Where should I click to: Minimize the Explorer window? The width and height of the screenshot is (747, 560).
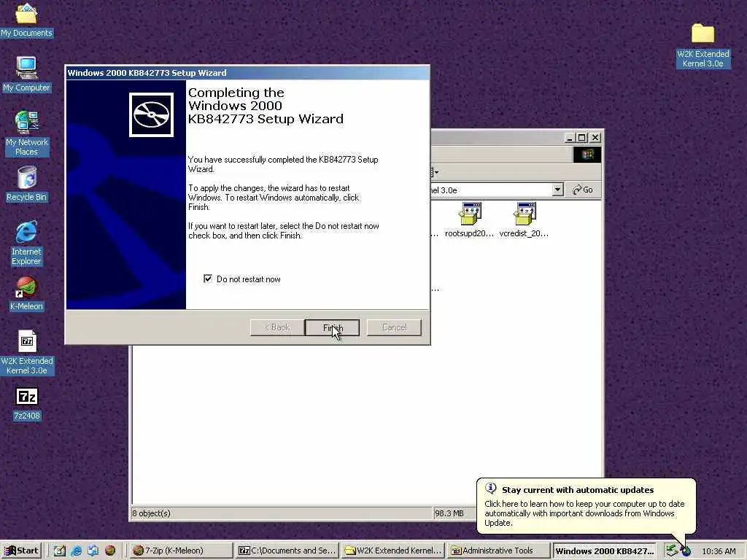point(570,138)
